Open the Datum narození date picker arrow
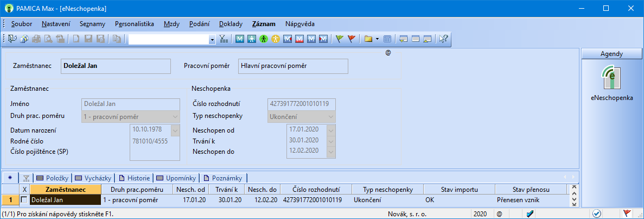 [x=175, y=130]
